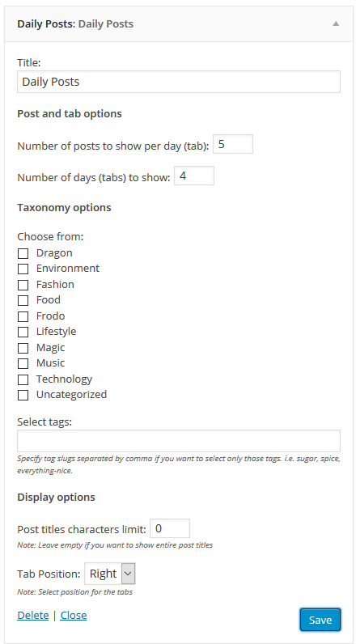
Task: Tick the Magic category checkbox
Action: (23, 348)
